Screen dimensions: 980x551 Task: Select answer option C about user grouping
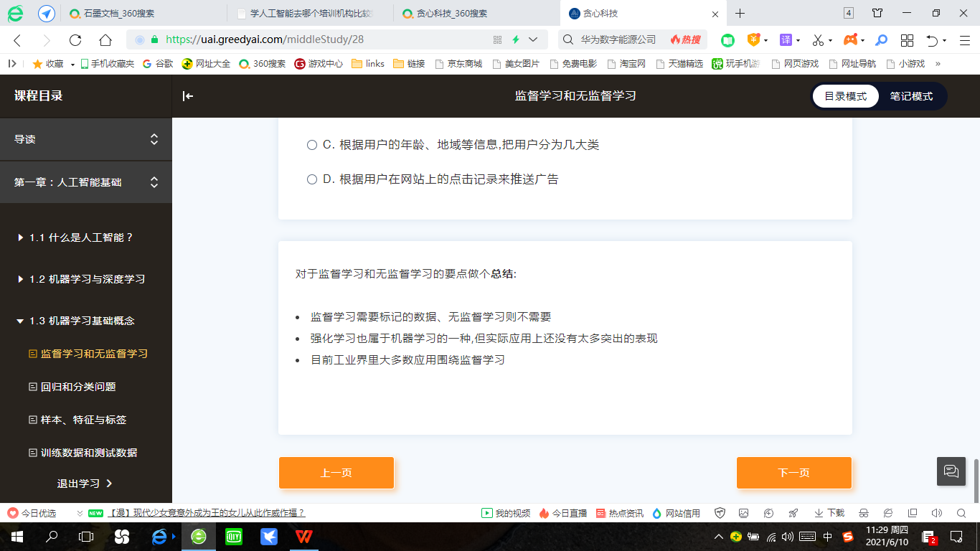tap(311, 144)
